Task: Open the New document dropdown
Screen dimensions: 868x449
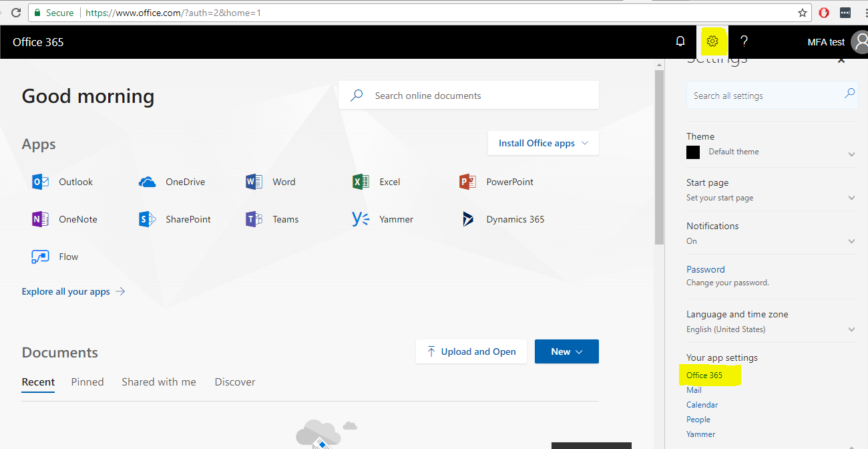Action: (567, 351)
